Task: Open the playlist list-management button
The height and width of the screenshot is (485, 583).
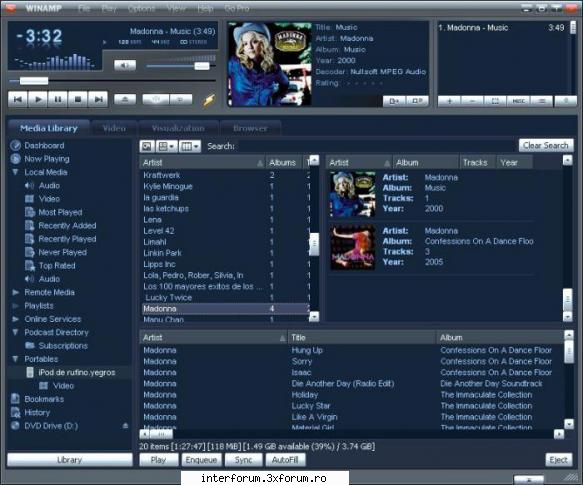Action: [541, 101]
